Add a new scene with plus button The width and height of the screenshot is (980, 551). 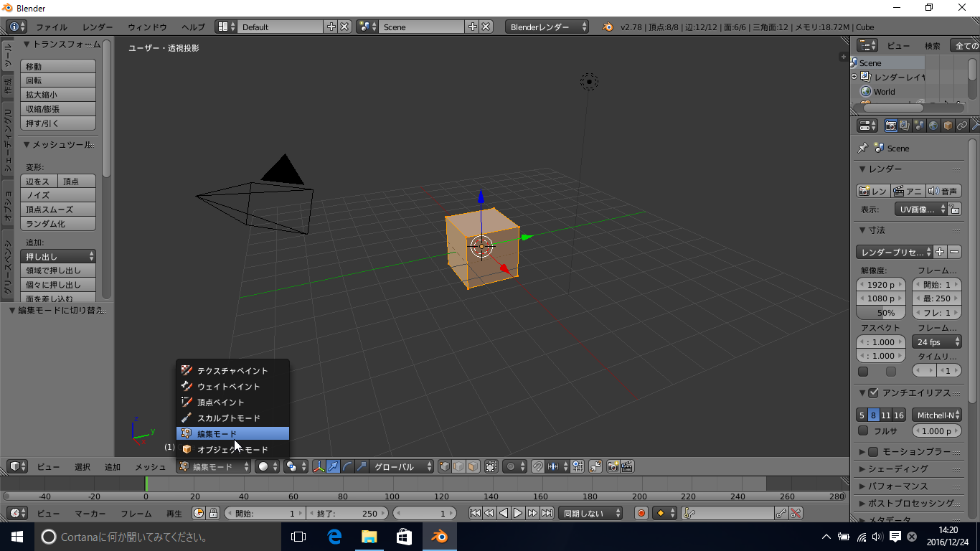[x=473, y=27]
